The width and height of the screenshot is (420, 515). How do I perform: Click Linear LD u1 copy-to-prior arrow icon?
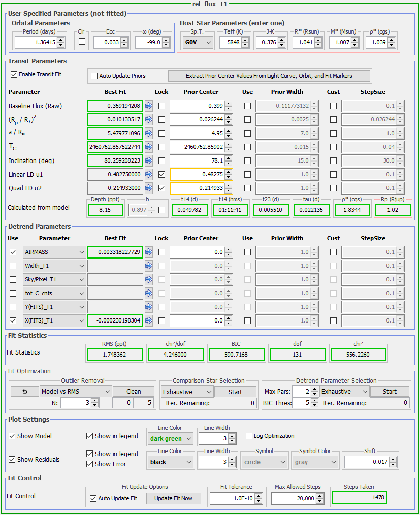[x=149, y=174]
